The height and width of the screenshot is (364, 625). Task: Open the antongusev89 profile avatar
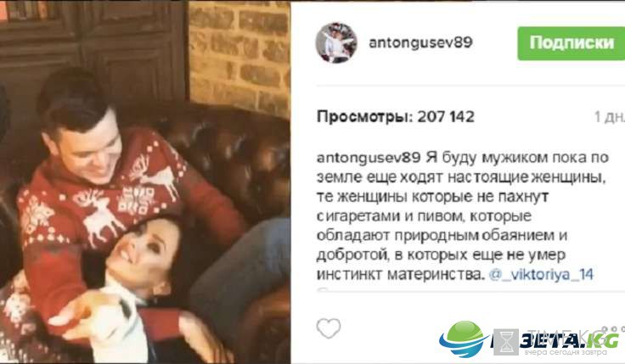[x=336, y=42]
